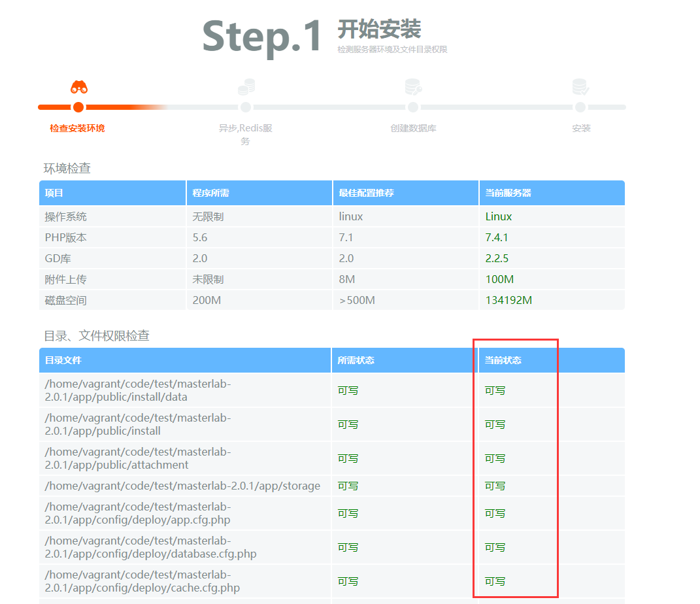
Task: Click the fourth gray progress step dot
Action: 580,107
